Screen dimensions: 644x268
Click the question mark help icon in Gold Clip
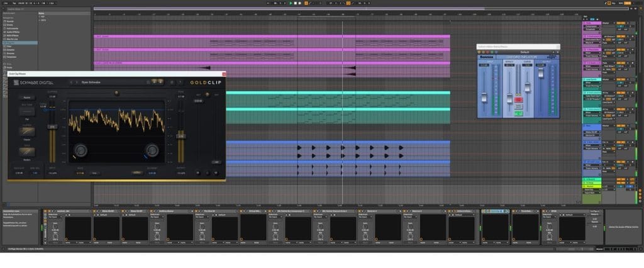[180, 82]
